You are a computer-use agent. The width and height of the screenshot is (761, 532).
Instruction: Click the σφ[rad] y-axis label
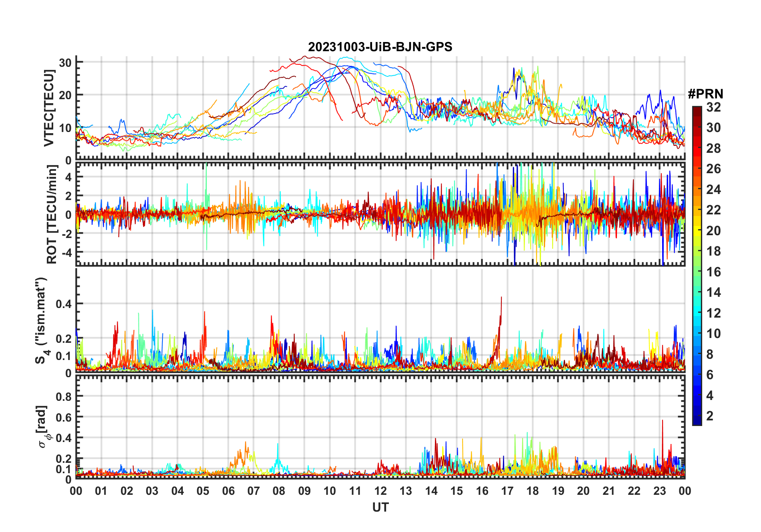pos(43,426)
